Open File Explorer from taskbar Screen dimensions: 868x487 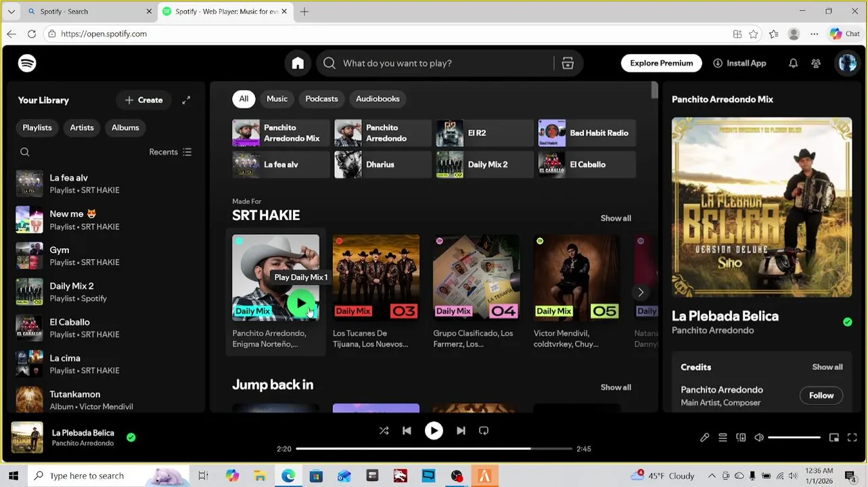[260, 476]
